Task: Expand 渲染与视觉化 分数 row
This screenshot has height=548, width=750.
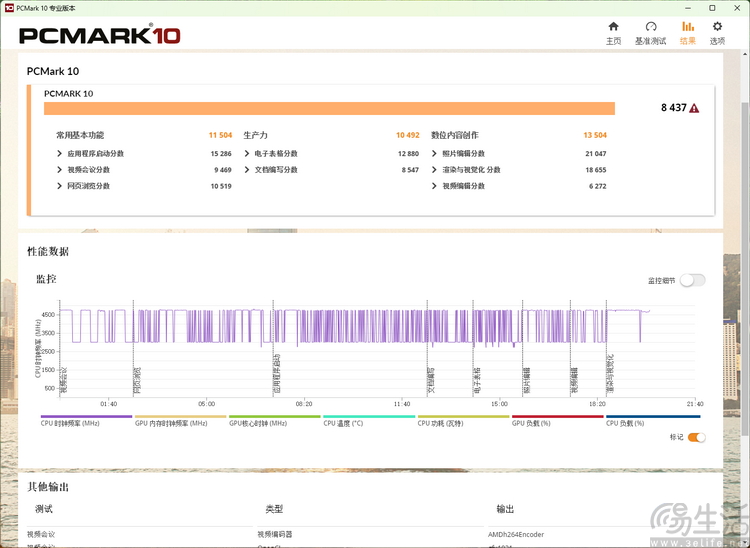Action: pos(434,170)
